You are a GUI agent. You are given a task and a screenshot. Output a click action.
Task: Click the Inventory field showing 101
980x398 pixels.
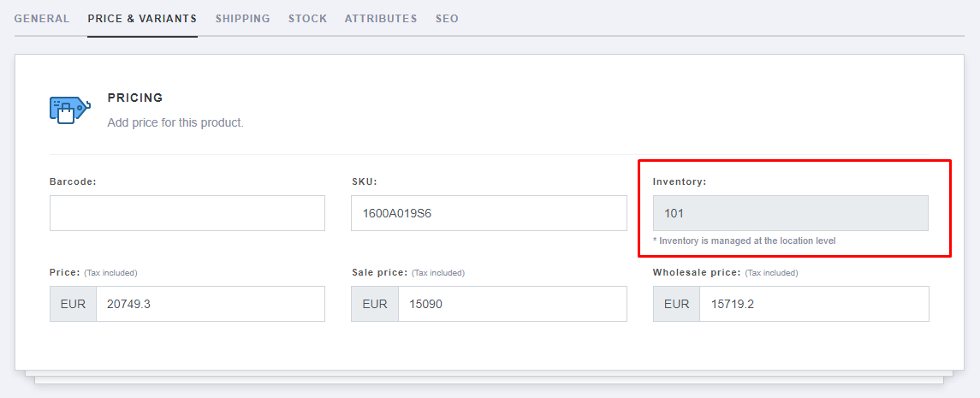791,213
